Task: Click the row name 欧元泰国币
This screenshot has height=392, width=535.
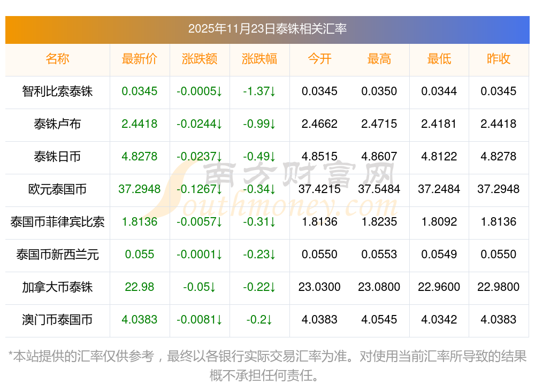Action: [57, 189]
